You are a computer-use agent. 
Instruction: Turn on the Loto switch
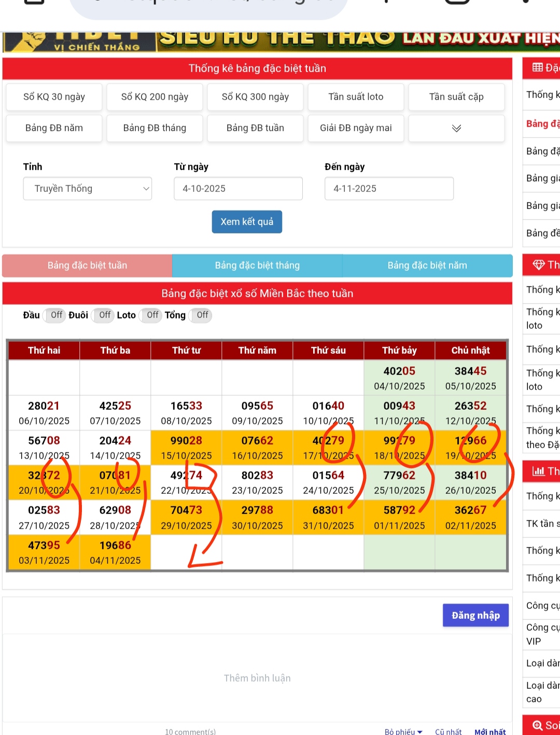tap(151, 315)
